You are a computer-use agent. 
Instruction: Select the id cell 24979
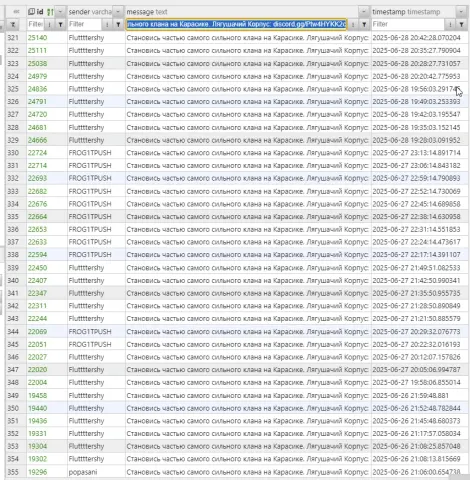coord(47,76)
